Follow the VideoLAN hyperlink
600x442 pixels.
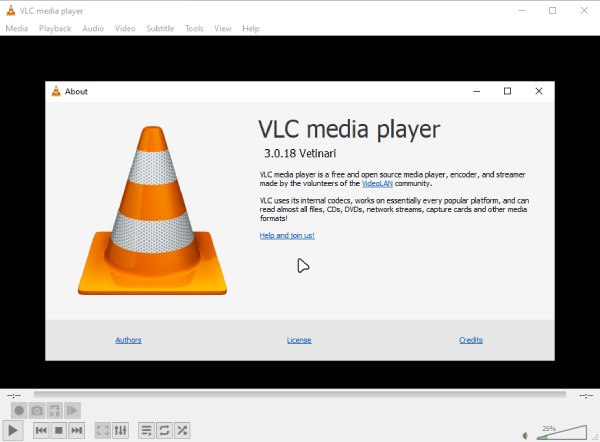(x=377, y=183)
